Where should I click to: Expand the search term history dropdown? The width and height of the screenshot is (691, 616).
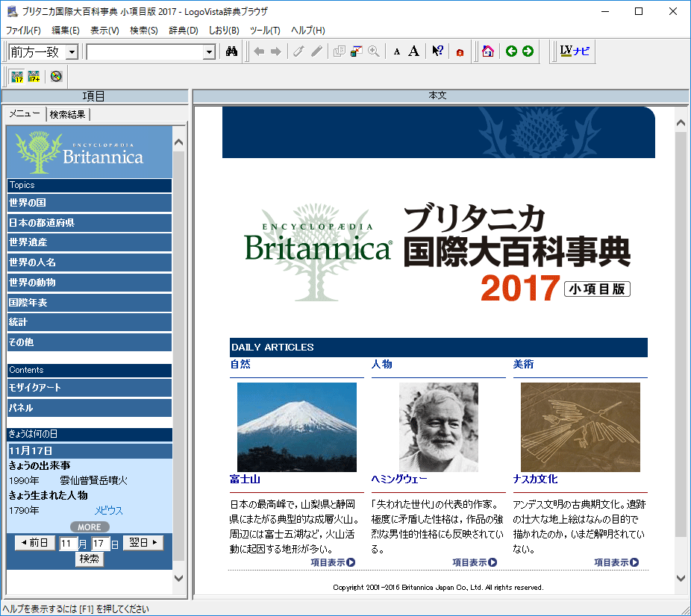210,52
